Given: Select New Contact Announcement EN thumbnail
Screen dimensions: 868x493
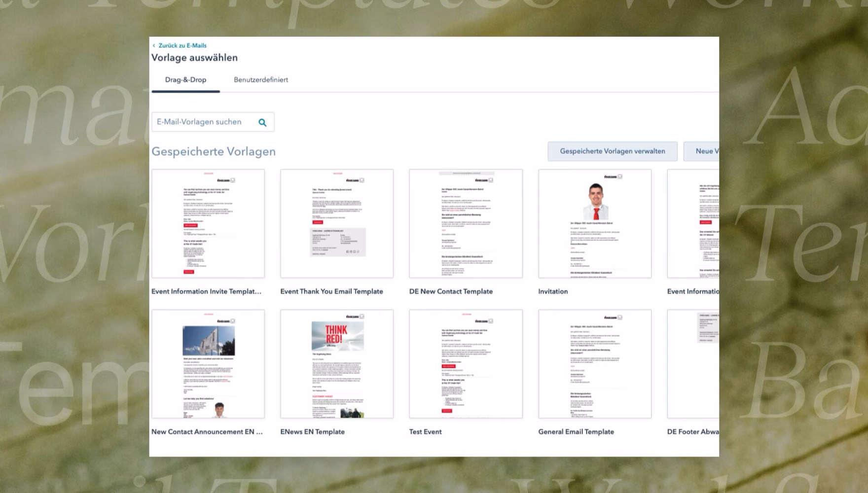Looking at the screenshot, I should 208,364.
